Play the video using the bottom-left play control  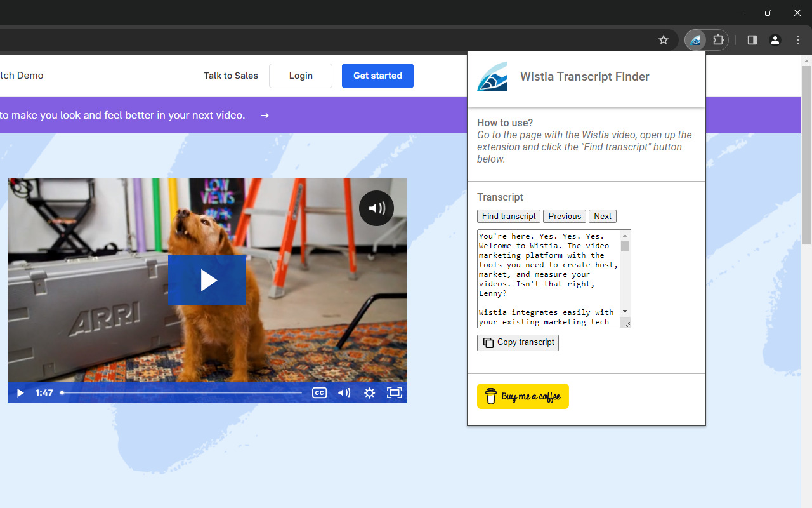[20, 392]
